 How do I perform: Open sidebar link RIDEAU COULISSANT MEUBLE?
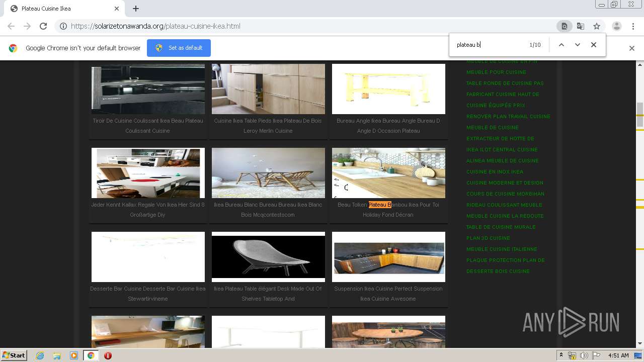[x=504, y=205]
